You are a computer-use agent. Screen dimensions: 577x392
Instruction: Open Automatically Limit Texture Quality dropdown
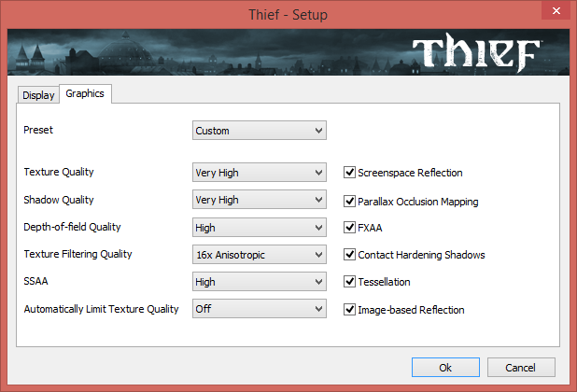[x=259, y=309]
